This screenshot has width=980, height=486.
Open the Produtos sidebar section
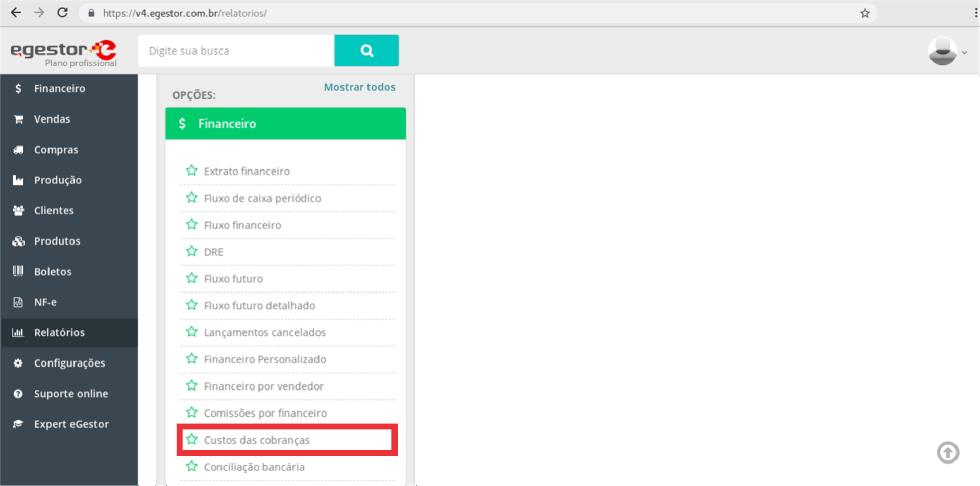(69, 241)
